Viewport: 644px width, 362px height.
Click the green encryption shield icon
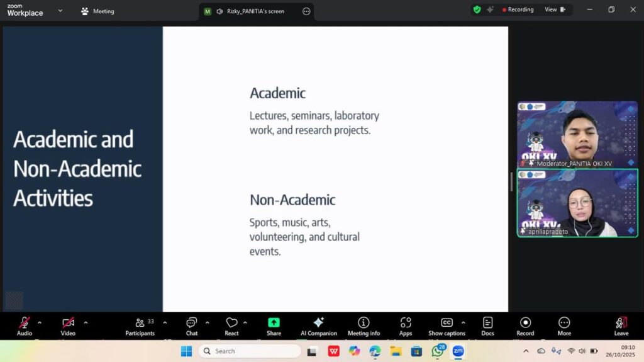point(477,9)
